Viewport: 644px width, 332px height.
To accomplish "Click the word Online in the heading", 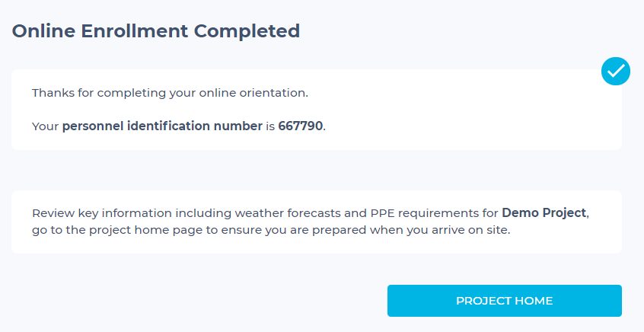I will 40,31.
